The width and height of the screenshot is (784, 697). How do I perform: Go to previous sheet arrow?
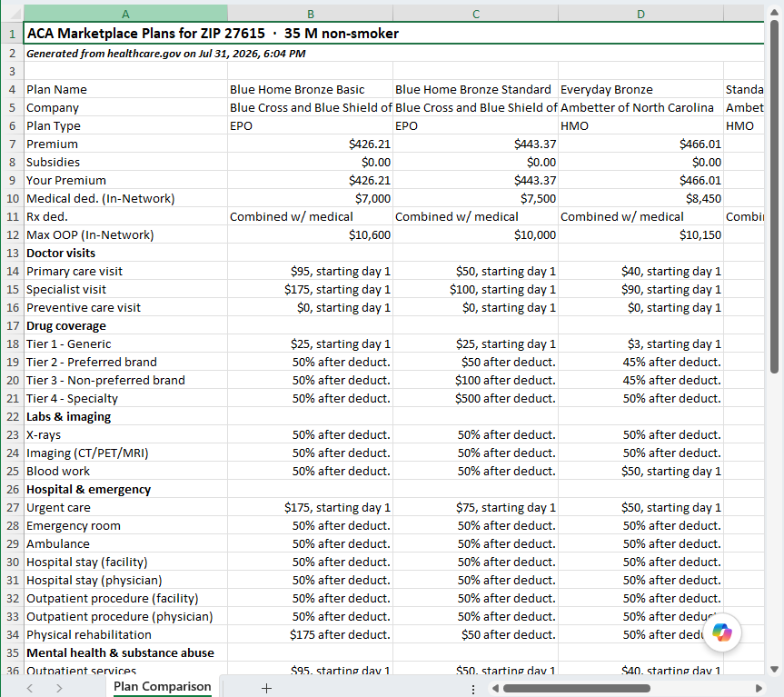pos(29,688)
